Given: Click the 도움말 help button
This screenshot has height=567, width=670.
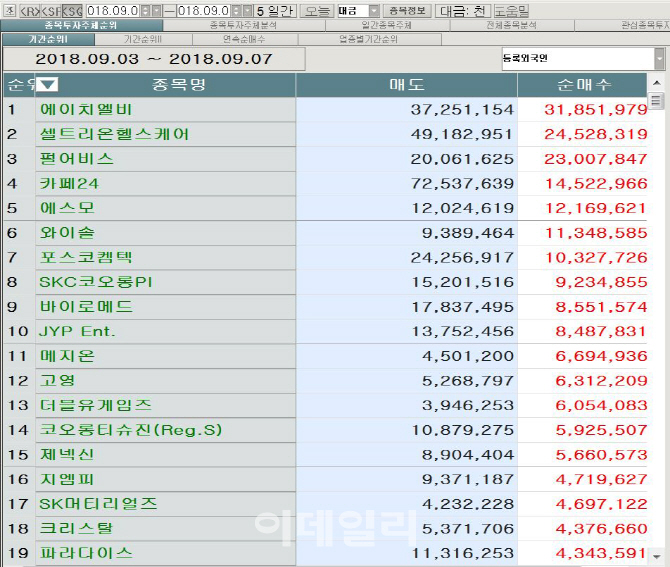Looking at the screenshot, I should (x=511, y=11).
